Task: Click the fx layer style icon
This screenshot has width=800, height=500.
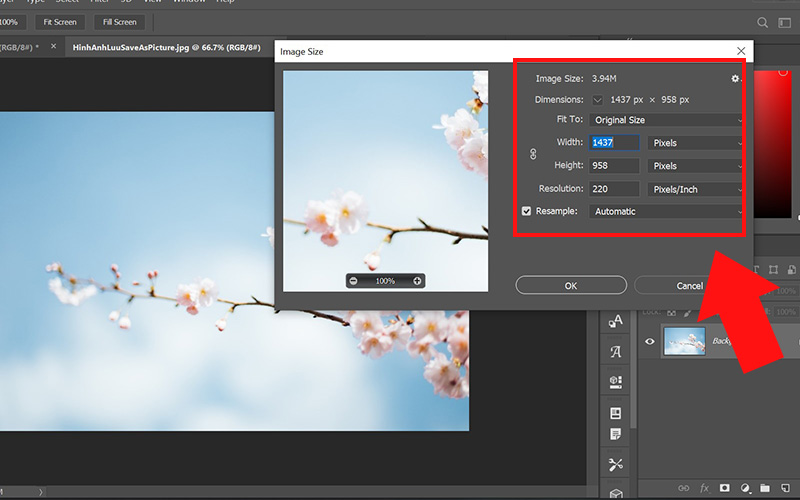Action: (705, 488)
